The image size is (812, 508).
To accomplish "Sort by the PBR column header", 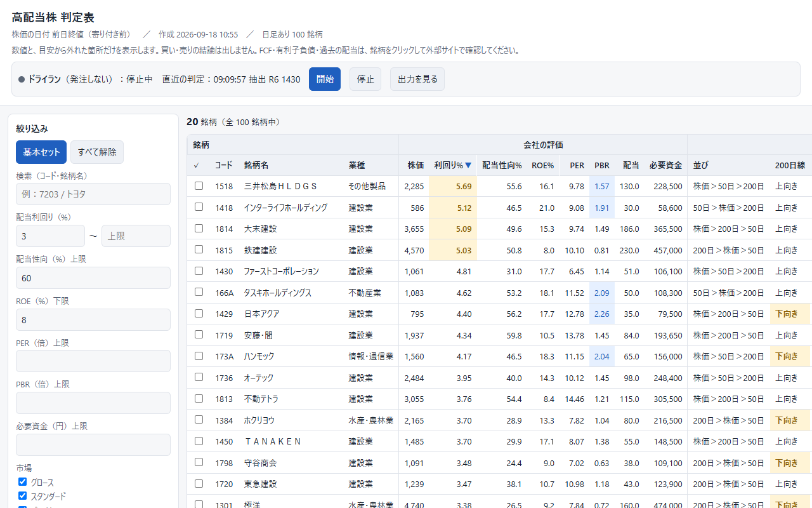I will [601, 166].
